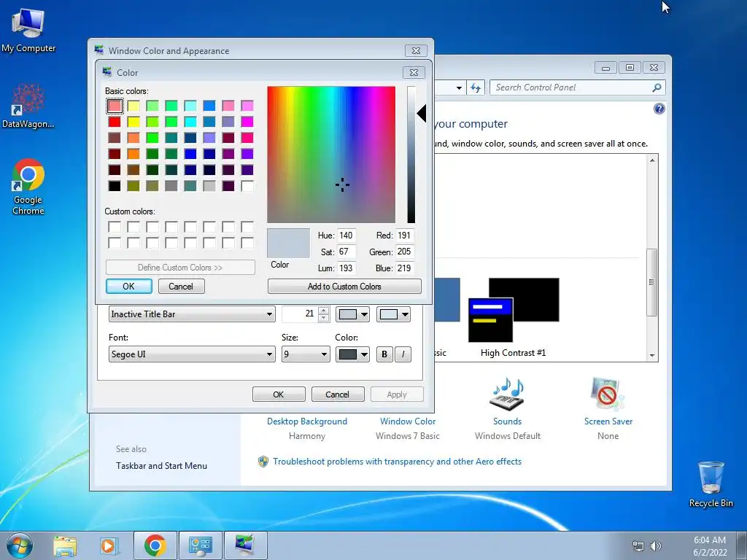The width and height of the screenshot is (747, 560).
Task: Increase the item size stepper
Action: tap(323, 311)
